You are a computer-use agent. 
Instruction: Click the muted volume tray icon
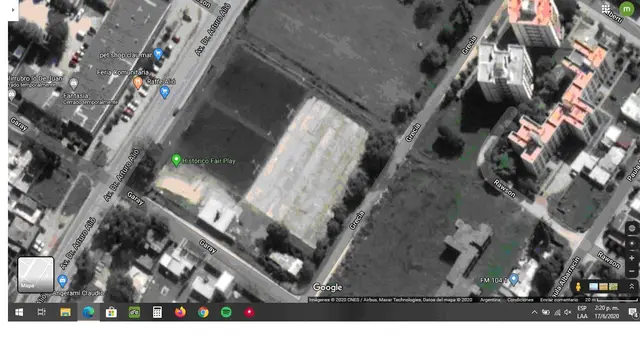(568, 313)
